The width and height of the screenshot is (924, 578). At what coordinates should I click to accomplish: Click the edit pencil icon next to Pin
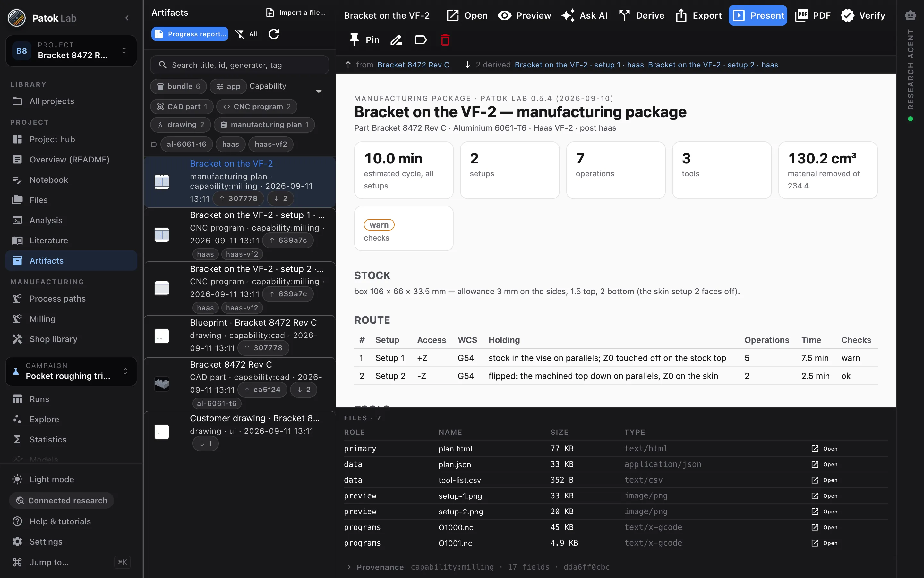point(396,40)
